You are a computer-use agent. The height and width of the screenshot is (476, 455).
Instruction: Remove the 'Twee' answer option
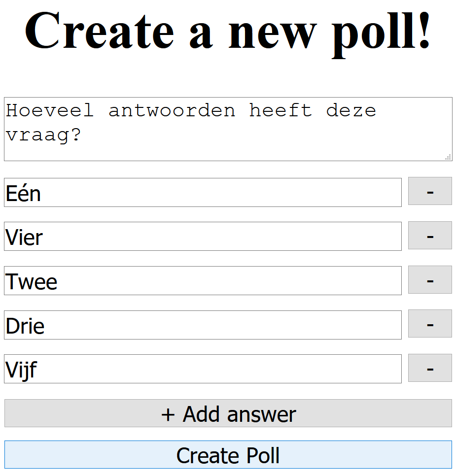[430, 279]
